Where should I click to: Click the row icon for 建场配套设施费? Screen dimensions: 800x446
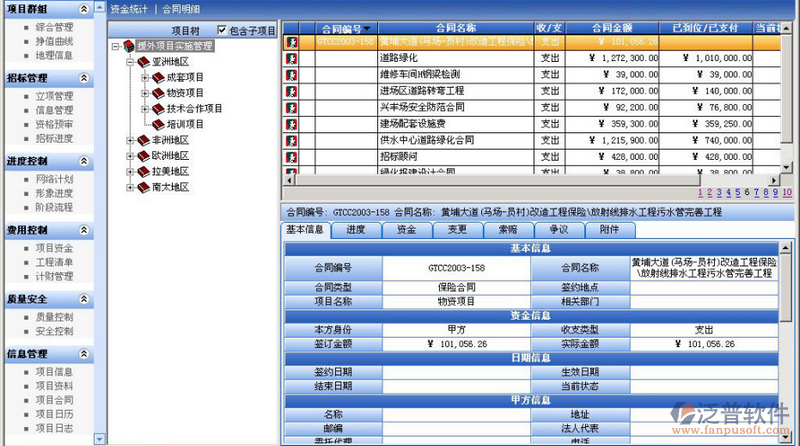[x=291, y=124]
